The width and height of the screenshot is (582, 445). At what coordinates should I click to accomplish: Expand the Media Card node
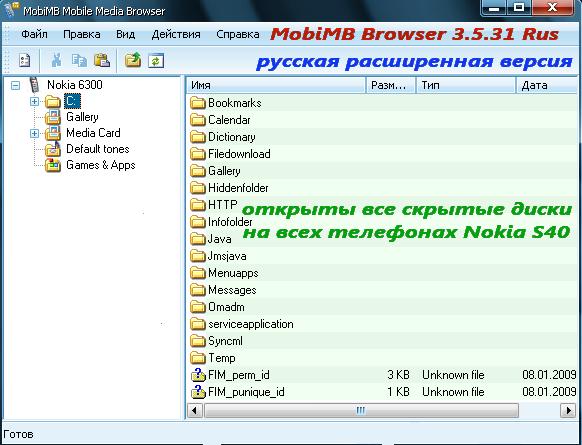pos(34,133)
